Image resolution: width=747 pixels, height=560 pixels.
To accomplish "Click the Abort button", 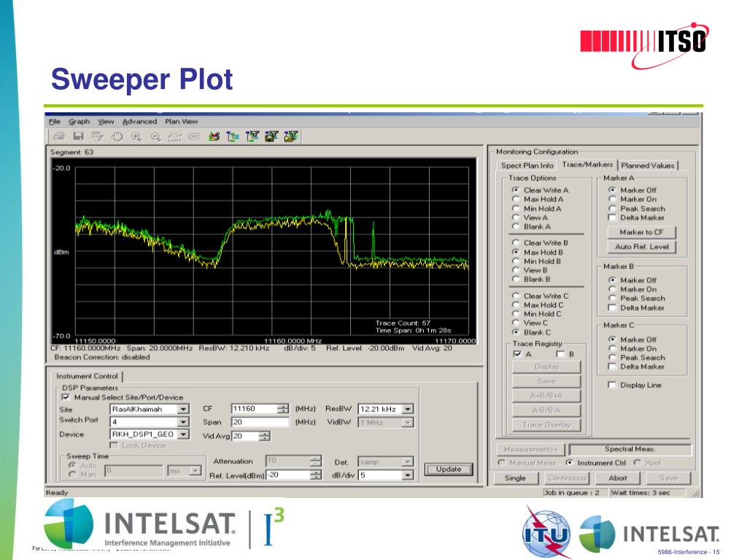I will [x=617, y=478].
